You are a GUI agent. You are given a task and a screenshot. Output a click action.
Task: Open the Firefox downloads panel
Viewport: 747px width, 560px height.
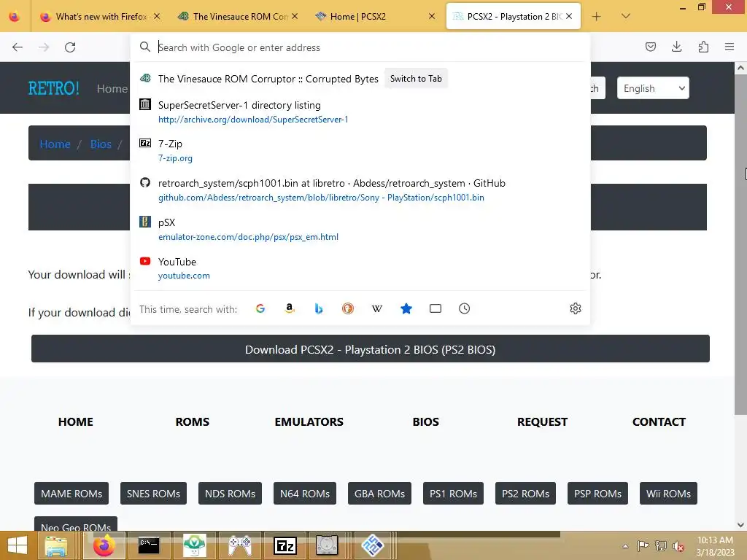(676, 47)
